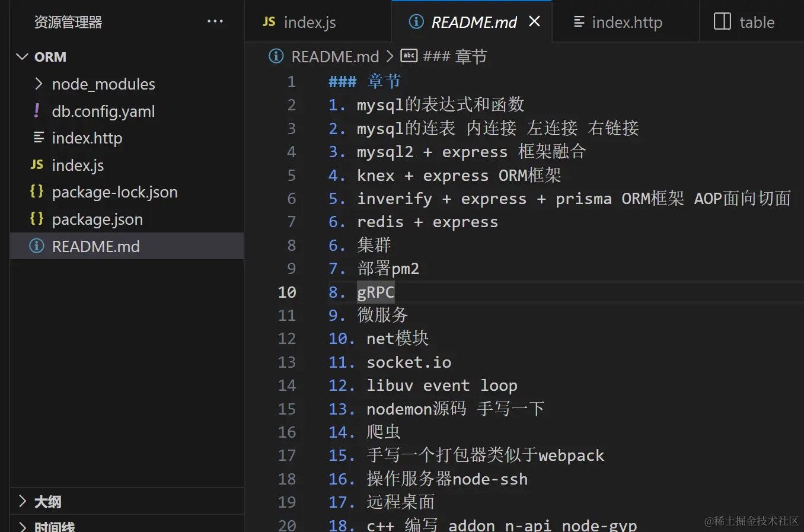
Task: Select package.json by its braces icon
Action: (x=36, y=219)
